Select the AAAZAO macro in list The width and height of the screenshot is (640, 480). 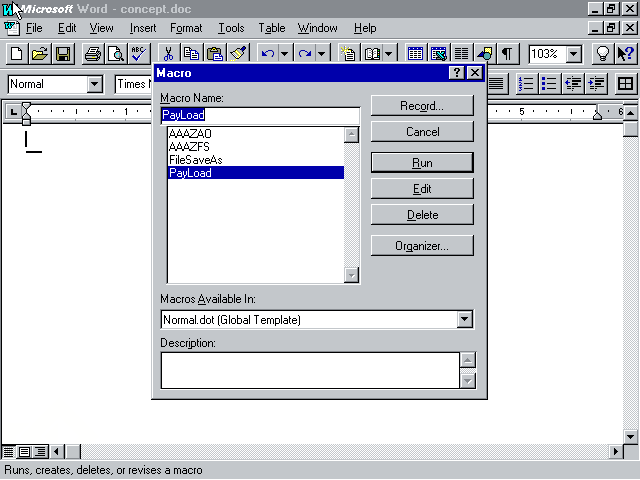(256, 133)
